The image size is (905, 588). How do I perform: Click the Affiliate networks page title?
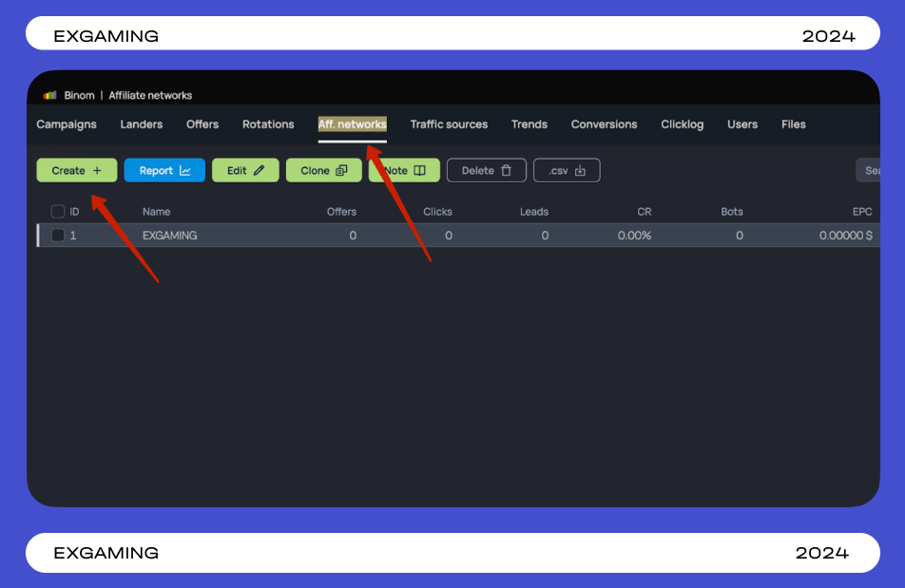[150, 95]
